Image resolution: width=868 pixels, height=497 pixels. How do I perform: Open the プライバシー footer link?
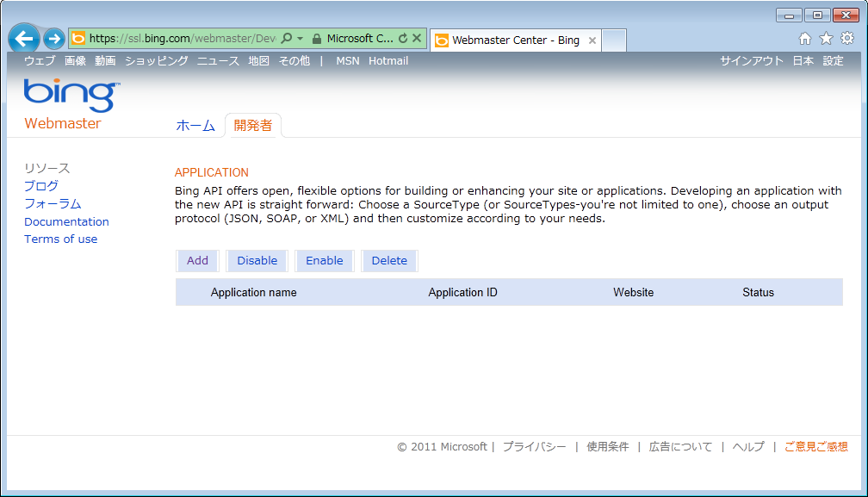point(534,447)
